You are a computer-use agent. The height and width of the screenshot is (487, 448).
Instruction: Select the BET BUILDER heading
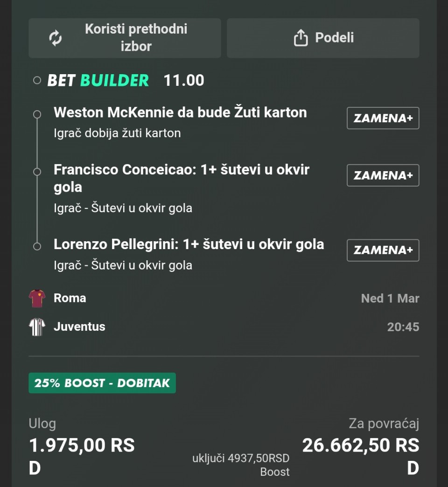pyautogui.click(x=98, y=80)
